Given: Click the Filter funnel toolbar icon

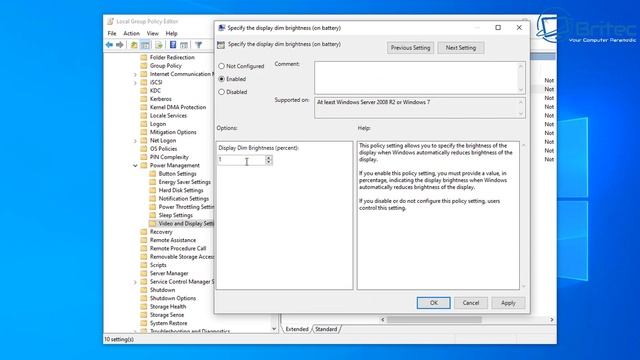Looking at the screenshot, I should [x=198, y=45].
